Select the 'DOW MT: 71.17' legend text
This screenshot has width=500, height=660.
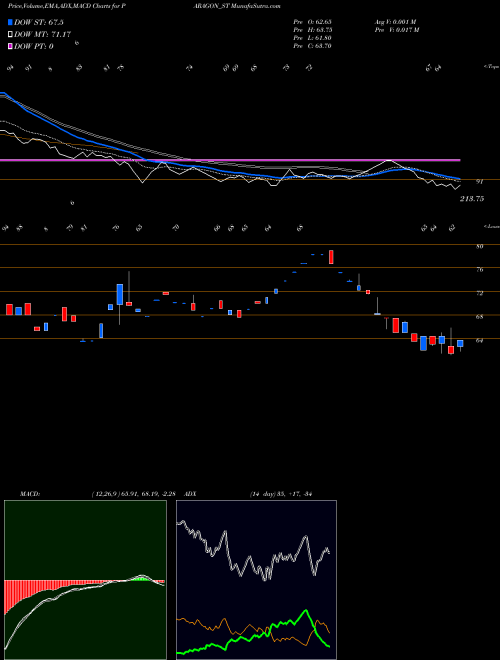point(43,34)
